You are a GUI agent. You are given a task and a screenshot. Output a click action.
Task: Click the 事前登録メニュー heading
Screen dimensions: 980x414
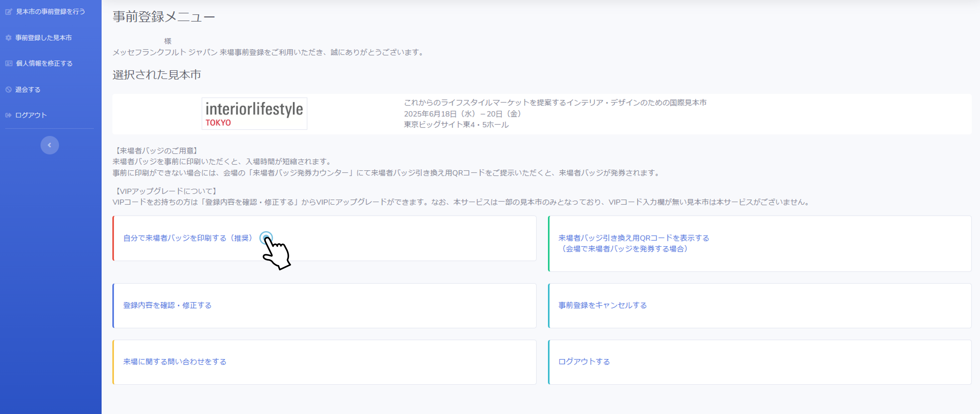[163, 17]
